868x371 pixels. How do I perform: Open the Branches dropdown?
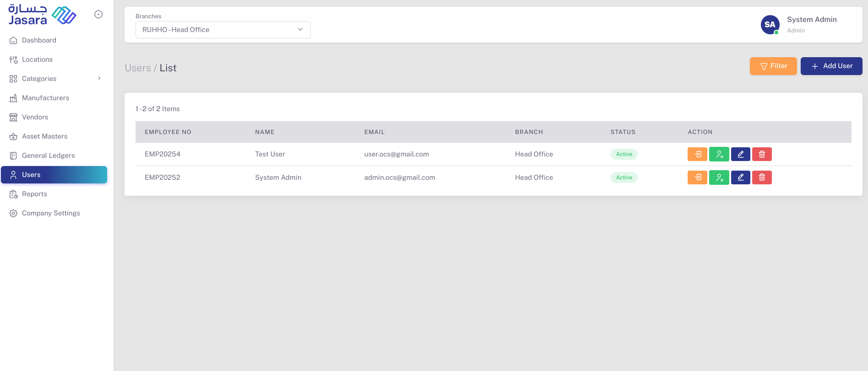(x=223, y=30)
